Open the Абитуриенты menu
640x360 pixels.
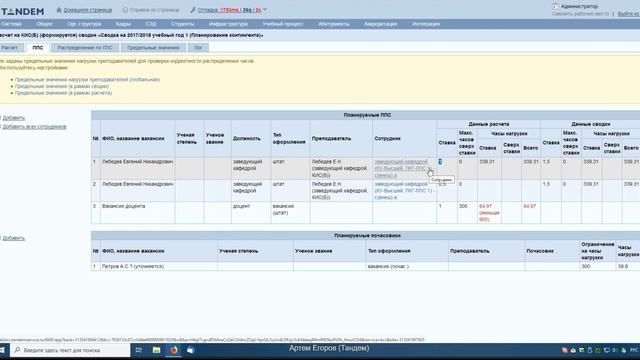pos(333,24)
